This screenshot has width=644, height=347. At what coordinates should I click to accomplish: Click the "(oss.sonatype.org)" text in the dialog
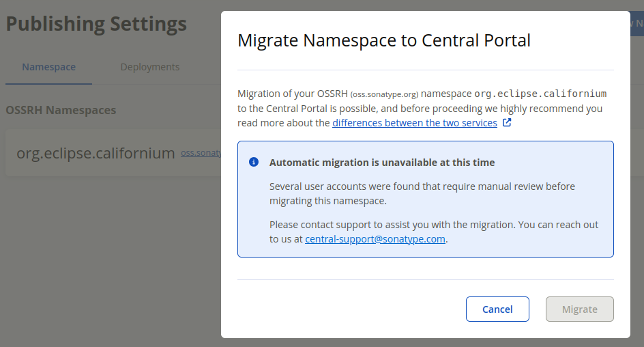384,94
